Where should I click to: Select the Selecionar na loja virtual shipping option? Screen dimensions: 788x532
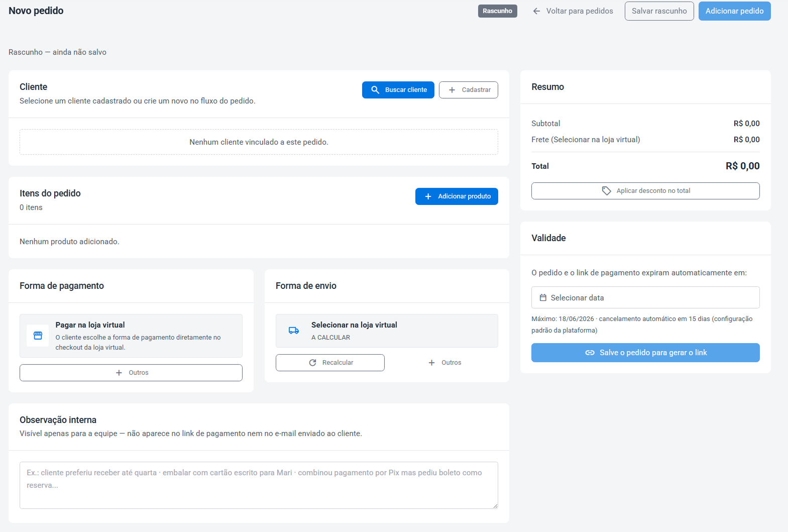coord(387,331)
